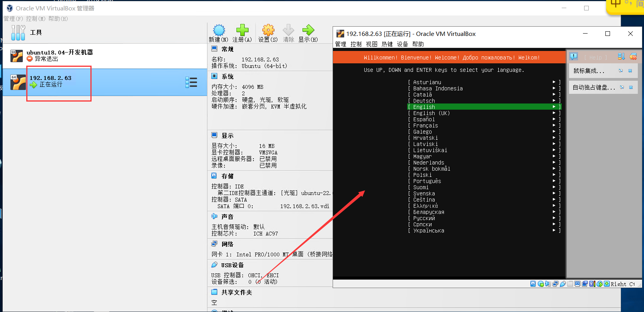Image resolution: width=644 pixels, height=312 pixels.
Task: Open the 声音 (Audio) section header
Action: coord(228,217)
